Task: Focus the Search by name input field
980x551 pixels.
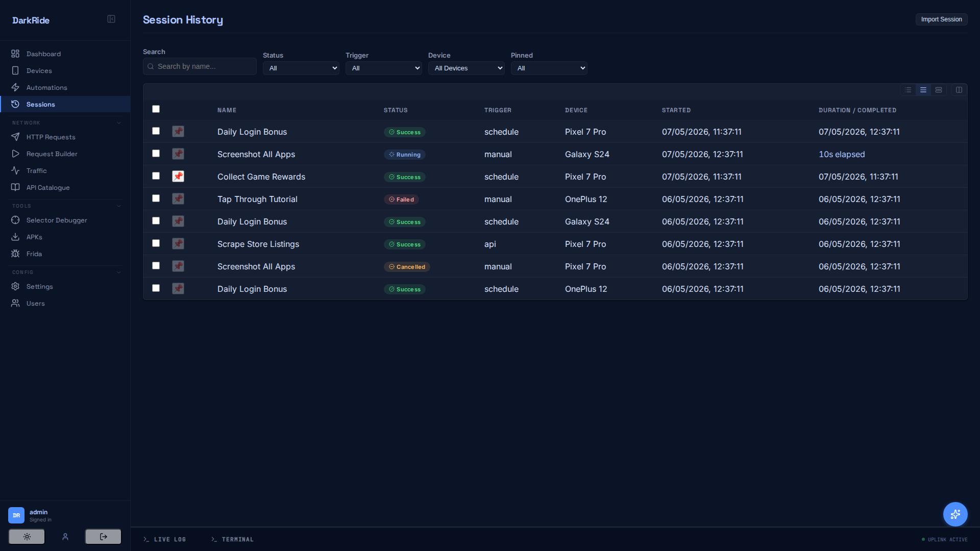Action: [200, 66]
